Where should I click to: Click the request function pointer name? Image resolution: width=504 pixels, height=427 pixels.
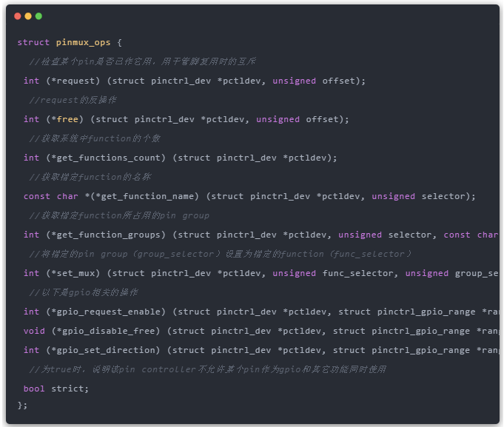[x=76, y=81]
